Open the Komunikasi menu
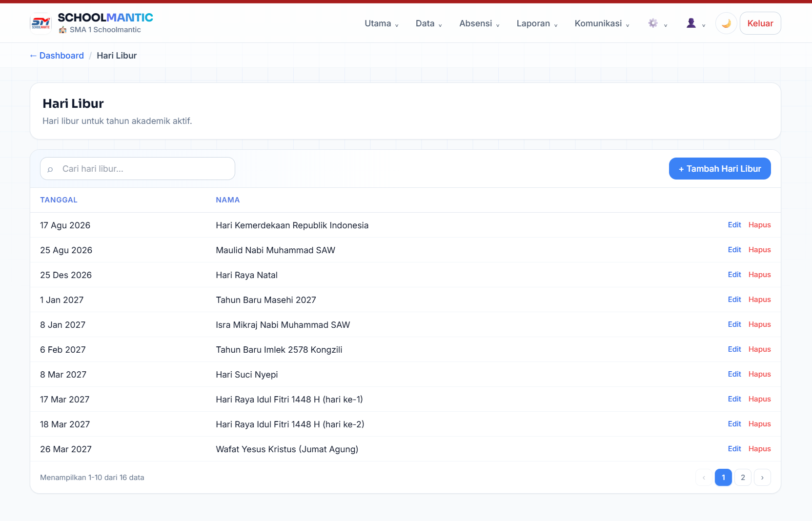Image resolution: width=812 pixels, height=521 pixels. coord(602,23)
